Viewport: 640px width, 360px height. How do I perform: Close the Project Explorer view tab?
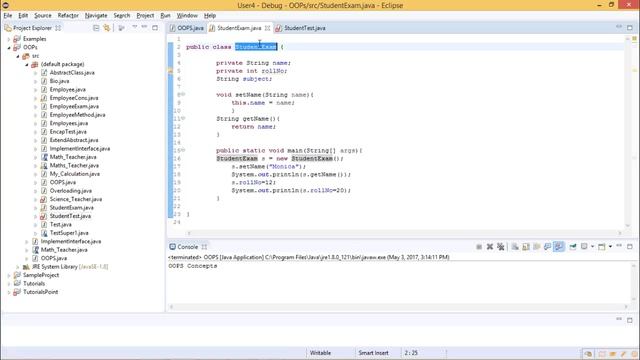(x=58, y=28)
